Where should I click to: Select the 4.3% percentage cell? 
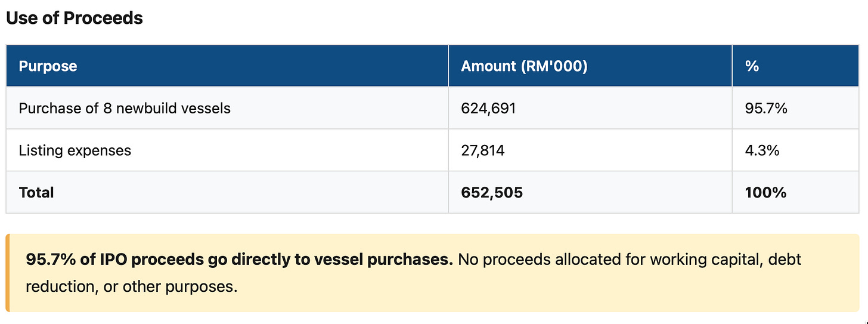tap(762, 150)
